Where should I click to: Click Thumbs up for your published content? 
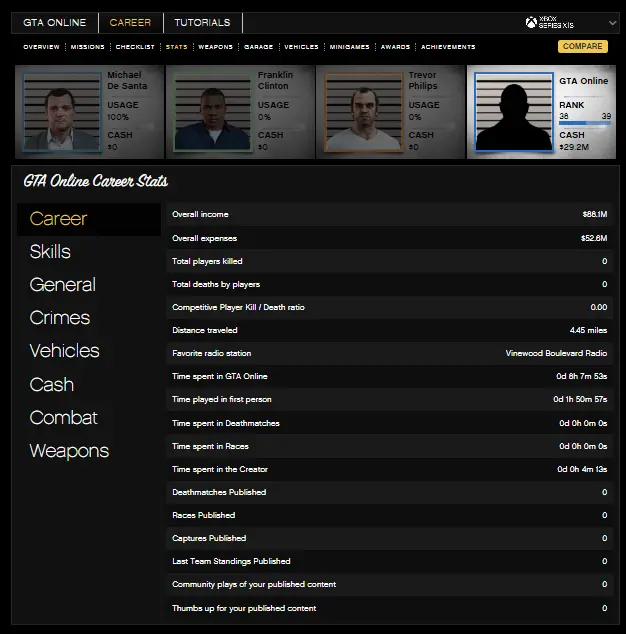click(244, 608)
